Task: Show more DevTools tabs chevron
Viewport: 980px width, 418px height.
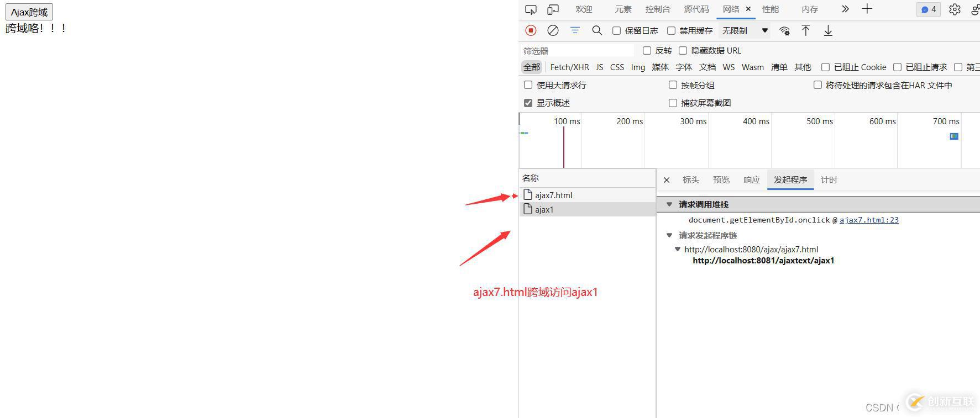Action: pos(845,9)
